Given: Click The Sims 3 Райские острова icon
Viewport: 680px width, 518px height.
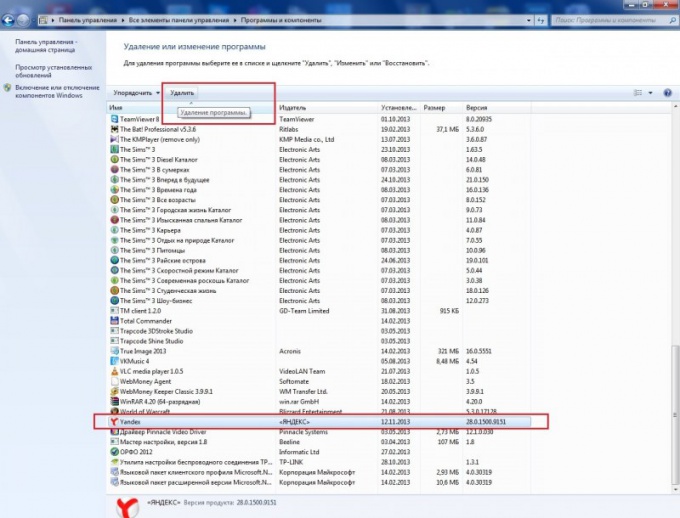Looking at the screenshot, I should tap(114, 260).
